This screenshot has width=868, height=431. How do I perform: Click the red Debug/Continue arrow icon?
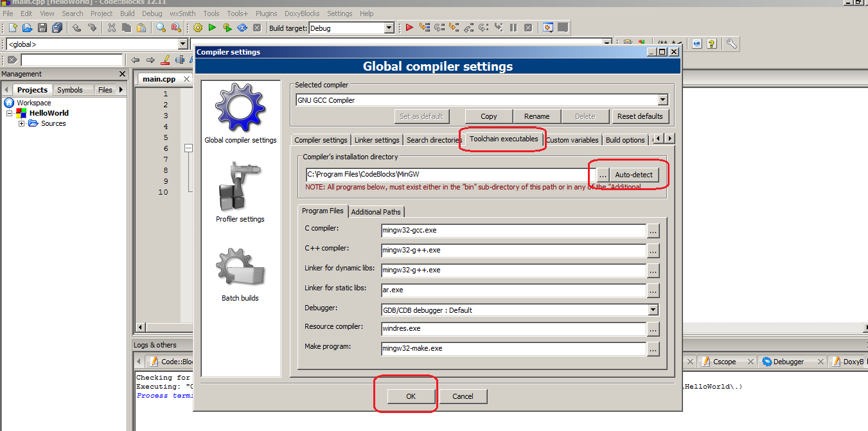[x=409, y=28]
